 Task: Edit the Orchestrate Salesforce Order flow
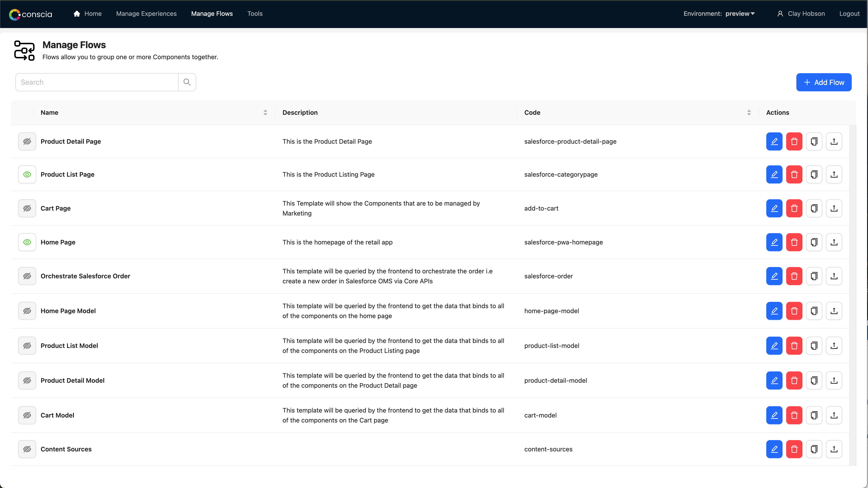[x=774, y=276]
